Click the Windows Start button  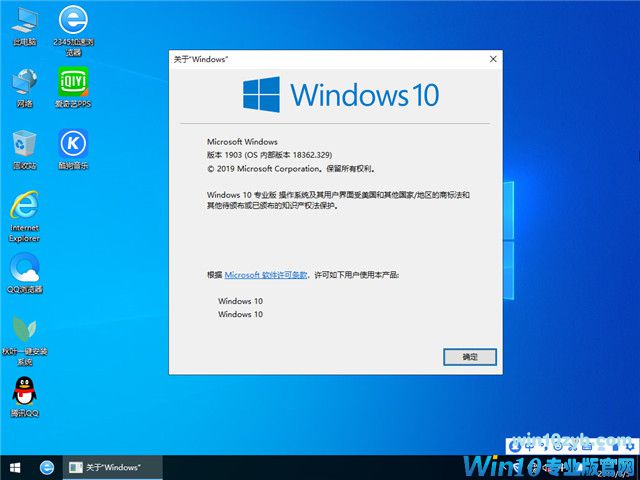(x=15, y=467)
